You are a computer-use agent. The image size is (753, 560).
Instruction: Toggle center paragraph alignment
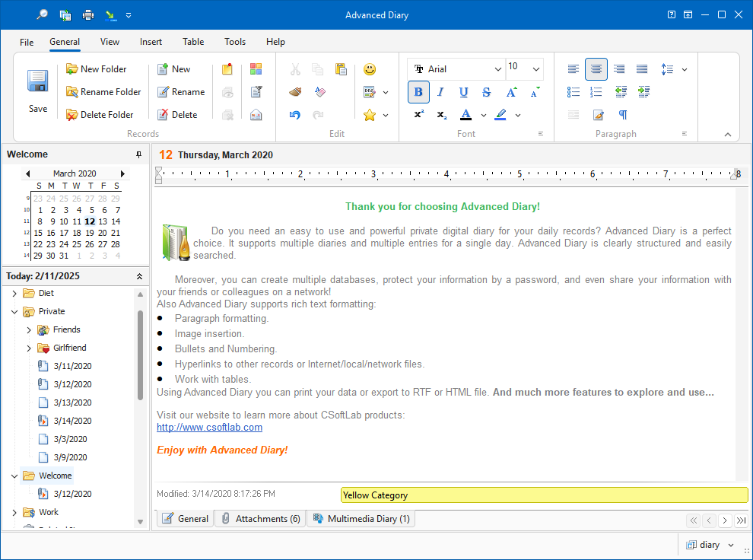pos(596,69)
